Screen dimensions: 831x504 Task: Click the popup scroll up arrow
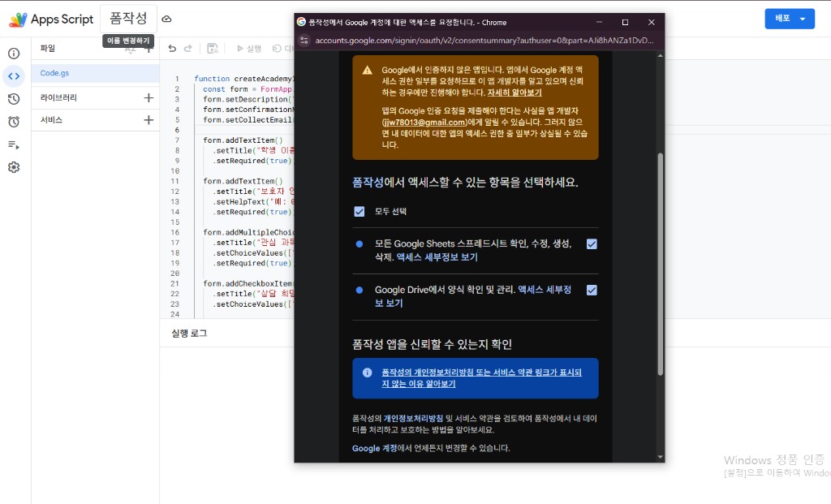tap(661, 55)
